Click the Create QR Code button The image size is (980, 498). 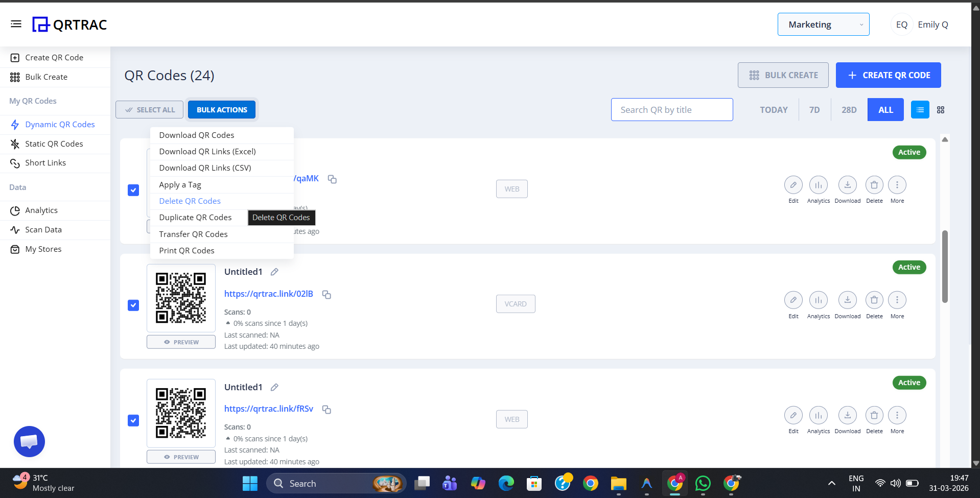(x=888, y=75)
